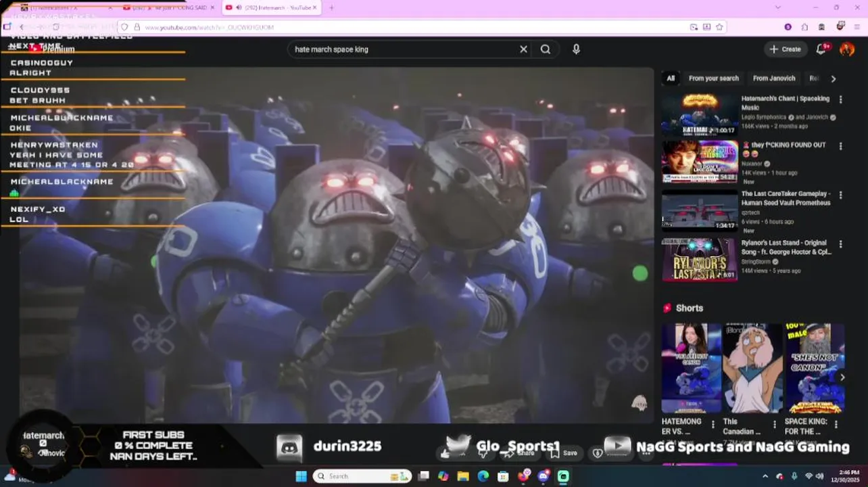Click the magnifier search button
The image size is (868, 487).
point(546,49)
